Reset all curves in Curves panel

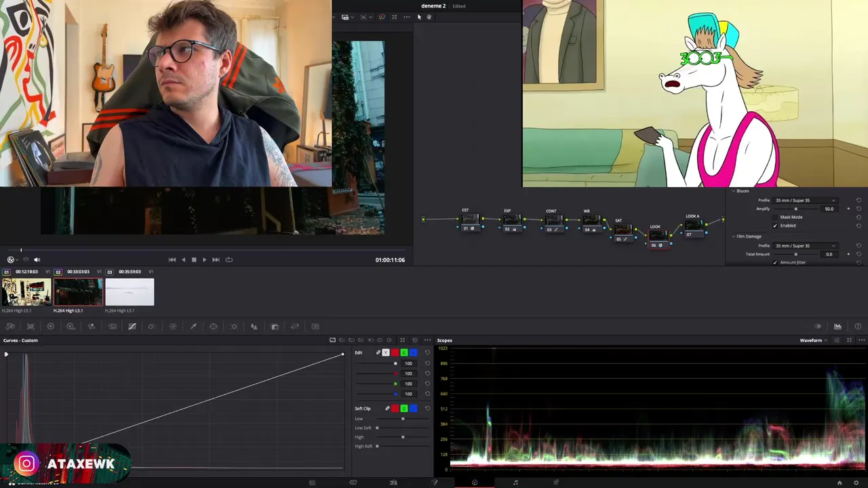tap(415, 340)
